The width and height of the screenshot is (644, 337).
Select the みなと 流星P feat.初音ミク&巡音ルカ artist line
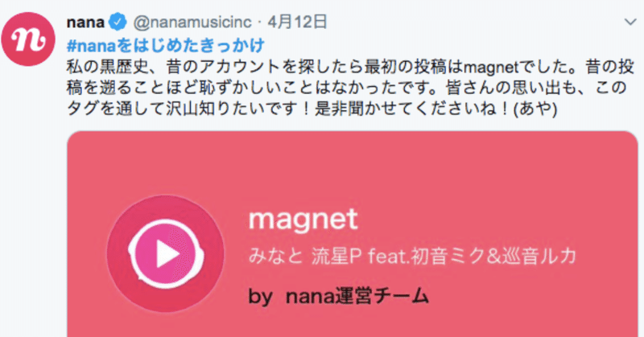(x=412, y=257)
